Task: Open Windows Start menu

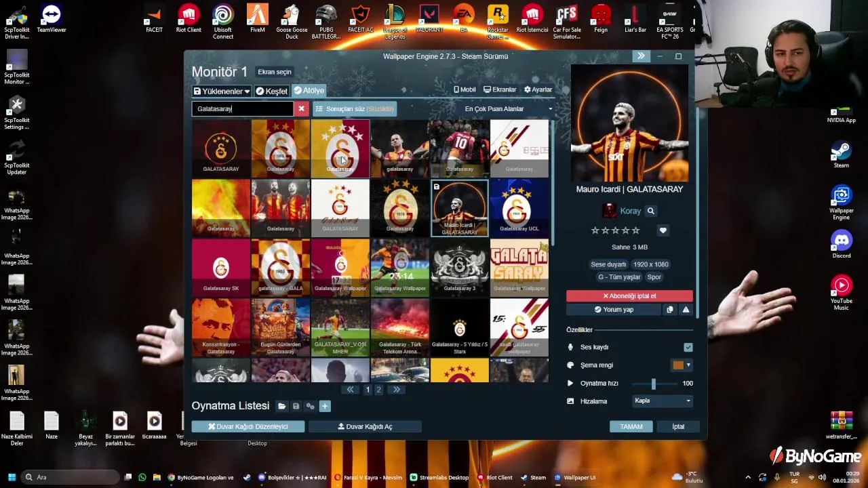Action: pos(11,477)
